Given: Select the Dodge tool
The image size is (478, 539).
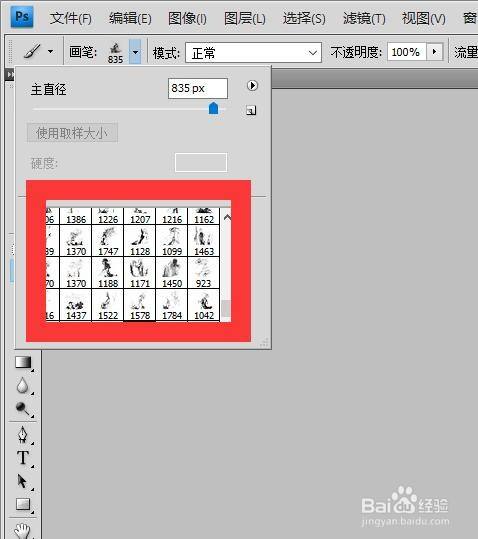Looking at the screenshot, I should click(23, 409).
